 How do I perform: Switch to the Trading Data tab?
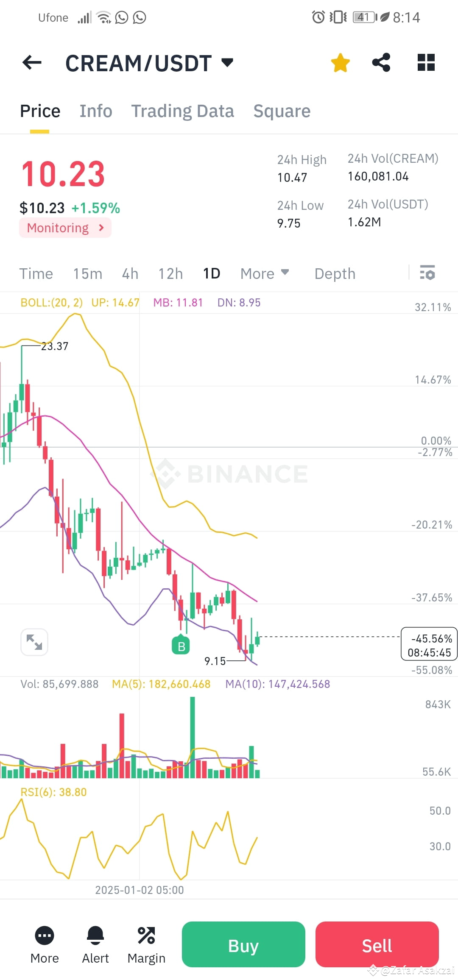[183, 111]
